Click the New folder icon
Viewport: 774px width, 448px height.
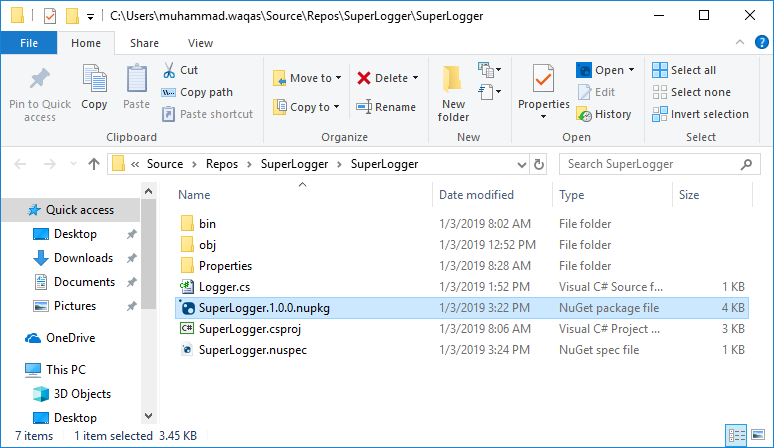pyautogui.click(x=452, y=78)
